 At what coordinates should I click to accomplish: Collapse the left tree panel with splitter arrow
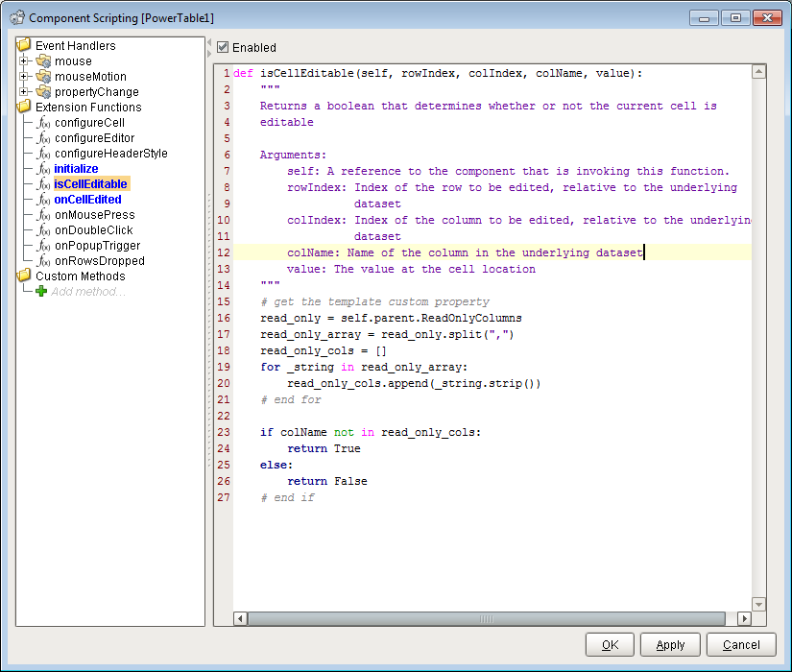[209, 42]
